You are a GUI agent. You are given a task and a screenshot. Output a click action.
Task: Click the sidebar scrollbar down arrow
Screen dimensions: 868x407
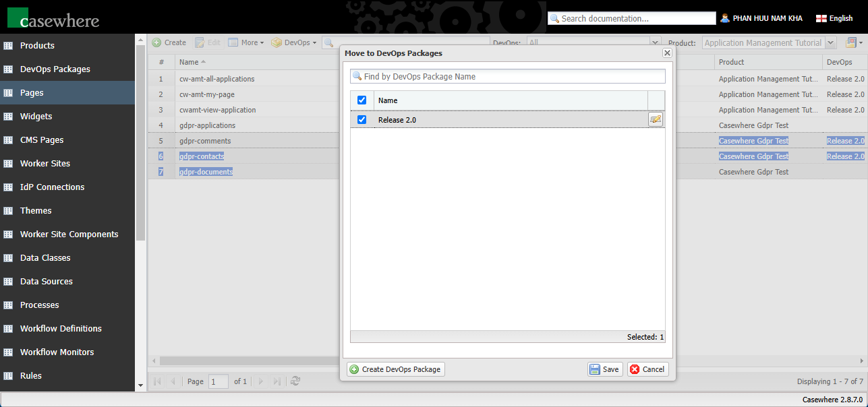pos(140,385)
